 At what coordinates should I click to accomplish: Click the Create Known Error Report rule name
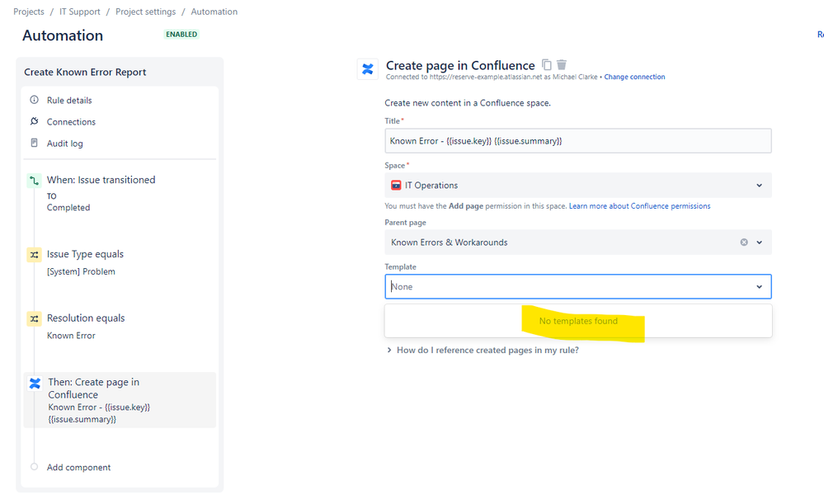click(x=85, y=72)
